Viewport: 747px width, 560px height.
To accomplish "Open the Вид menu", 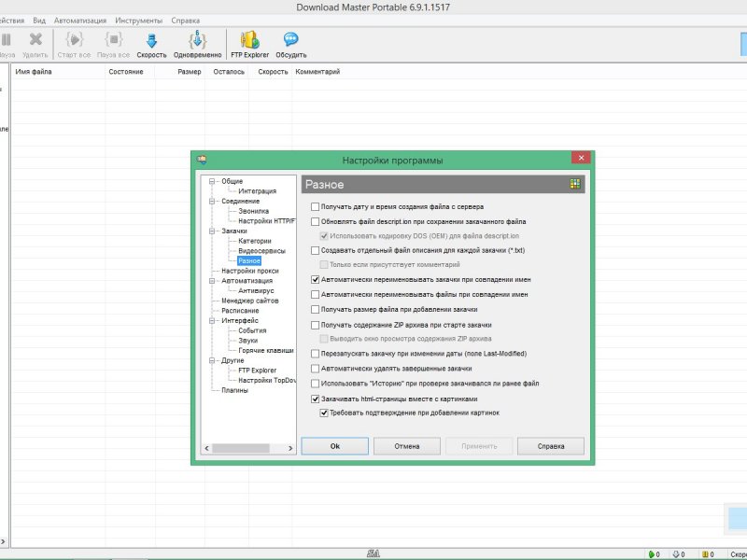I will pos(39,21).
